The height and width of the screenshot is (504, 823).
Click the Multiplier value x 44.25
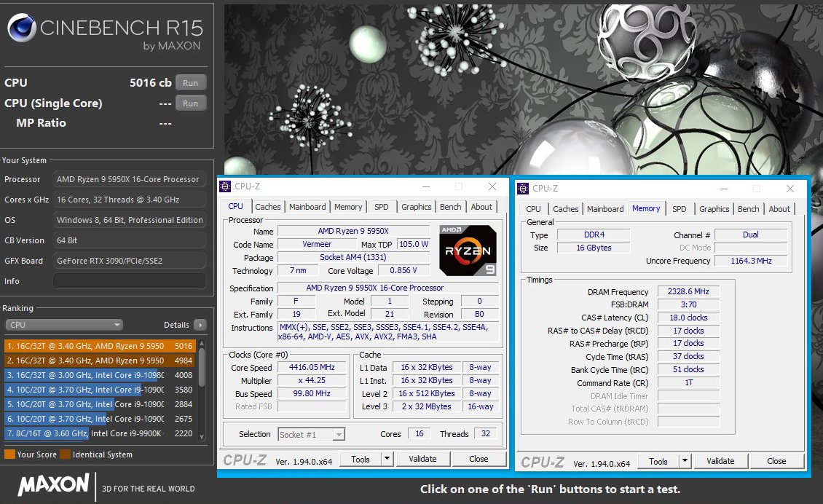(x=312, y=381)
